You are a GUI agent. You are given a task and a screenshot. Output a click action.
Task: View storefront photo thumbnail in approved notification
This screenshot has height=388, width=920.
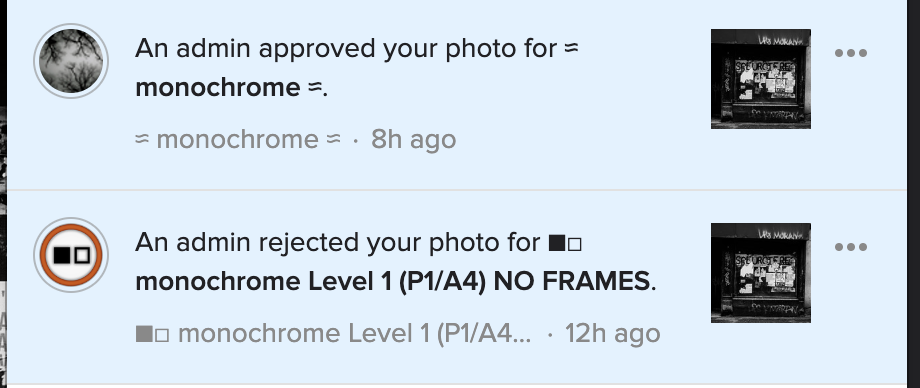[x=761, y=79]
